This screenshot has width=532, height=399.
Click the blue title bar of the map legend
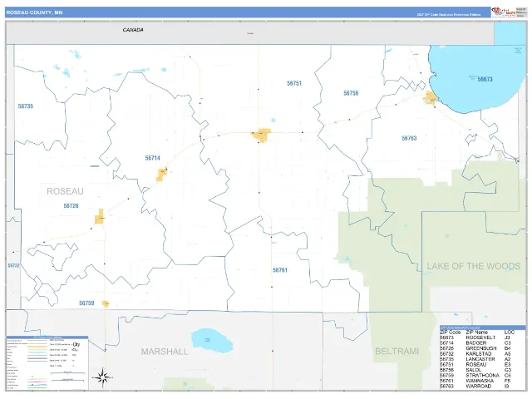(47, 337)
